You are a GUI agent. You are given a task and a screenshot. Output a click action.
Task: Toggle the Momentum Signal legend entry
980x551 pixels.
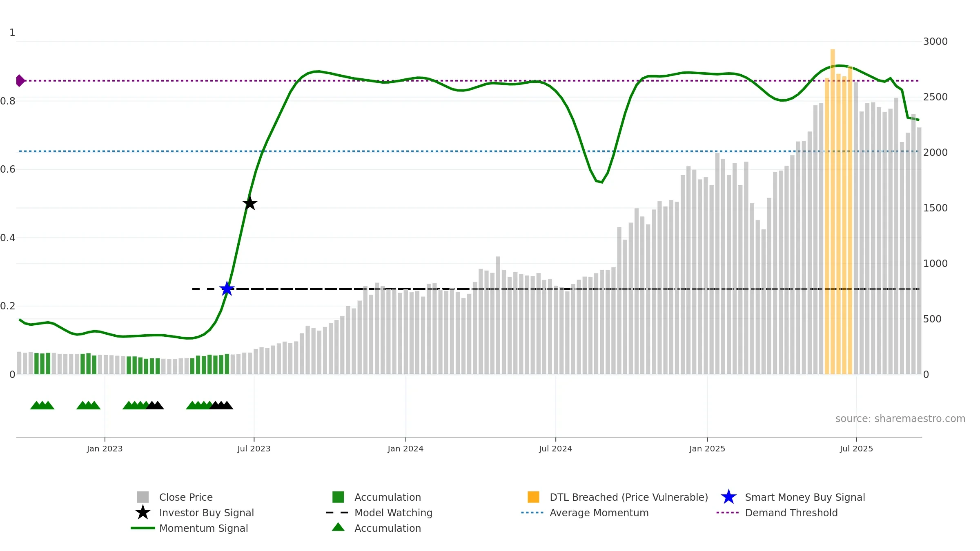[x=203, y=528]
